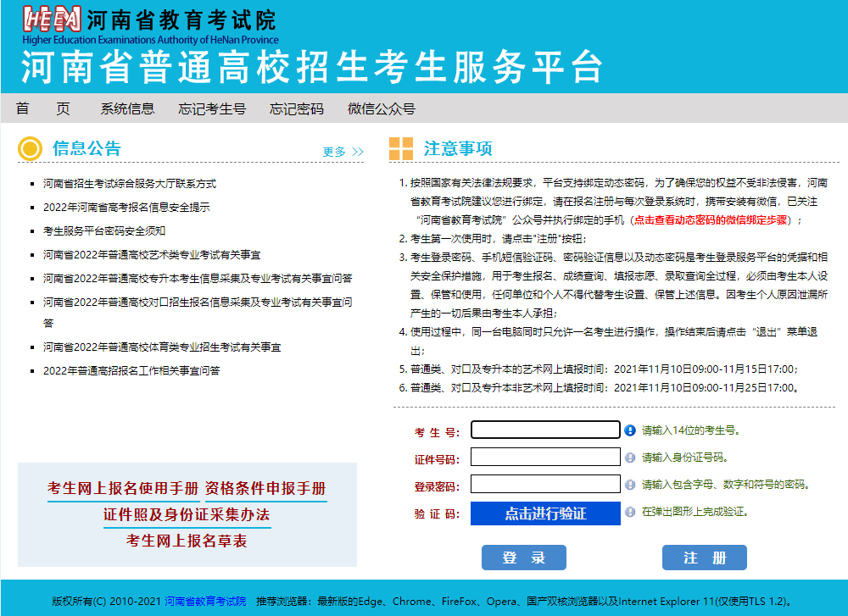Click the yellow circle icon beside 信息公告
The width and height of the screenshot is (848, 616).
click(x=30, y=148)
